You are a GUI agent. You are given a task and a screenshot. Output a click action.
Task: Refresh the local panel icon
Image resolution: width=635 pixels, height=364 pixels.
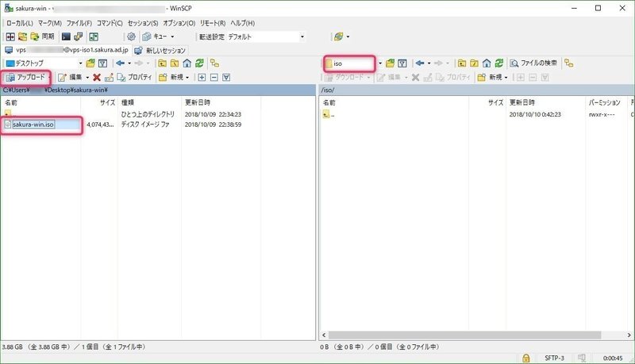coord(199,63)
